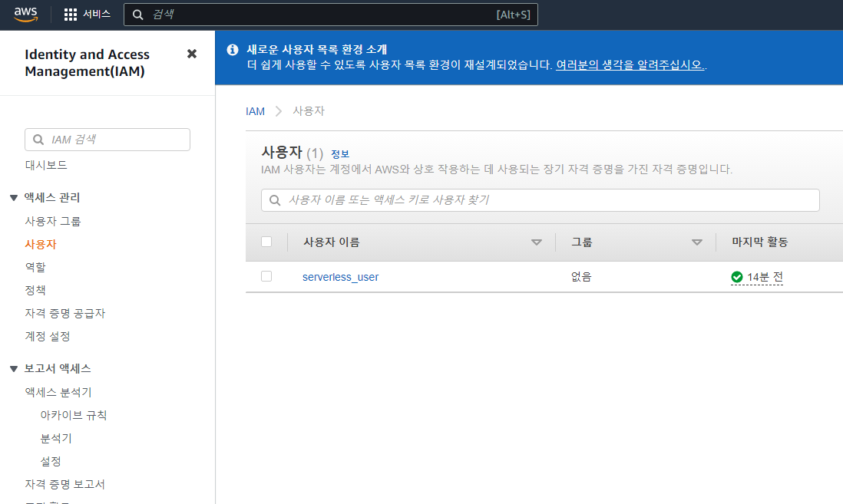Sort by 그룹 column arrow
843x504 pixels.
click(697, 242)
